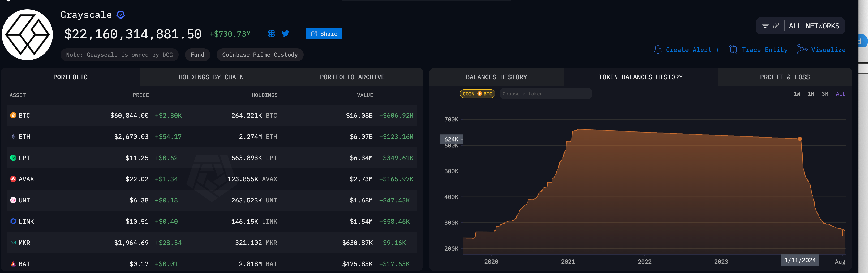The width and height of the screenshot is (868, 273).
Task: Open the BALANCES HISTORY tab
Action: pyautogui.click(x=496, y=77)
